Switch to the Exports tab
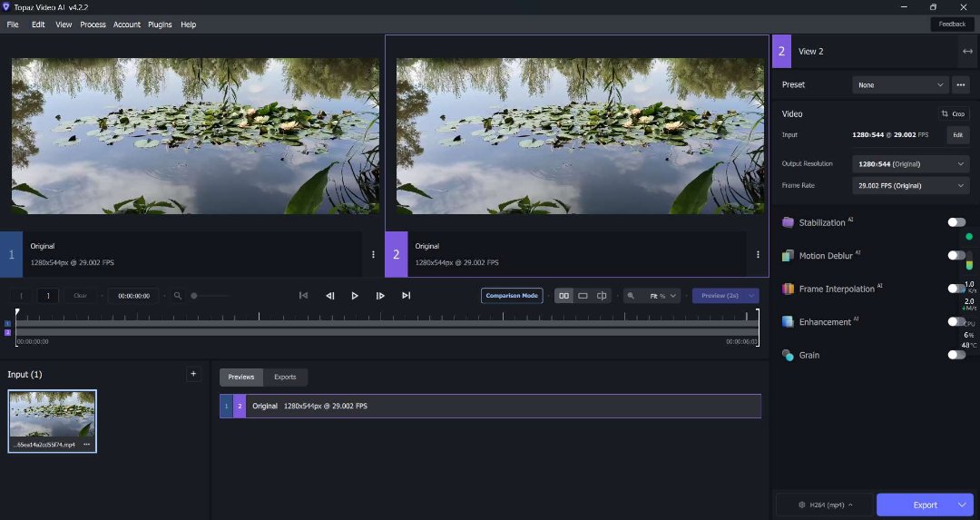980x520 pixels. (x=285, y=377)
